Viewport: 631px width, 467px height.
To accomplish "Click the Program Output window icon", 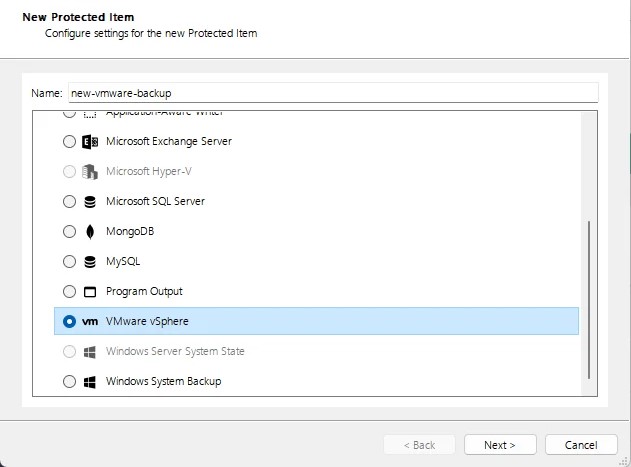I will 90,291.
